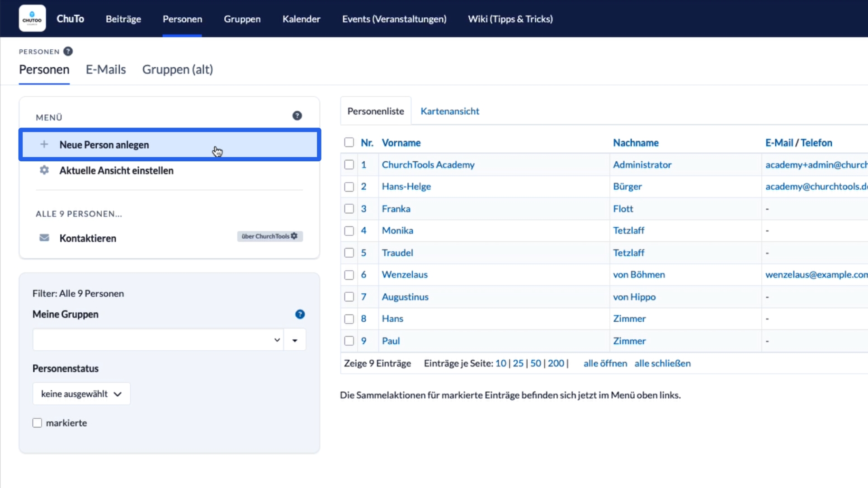Open the Personenstatus keine ausgewählt dropdown
The width and height of the screenshot is (868, 488).
[x=81, y=394]
